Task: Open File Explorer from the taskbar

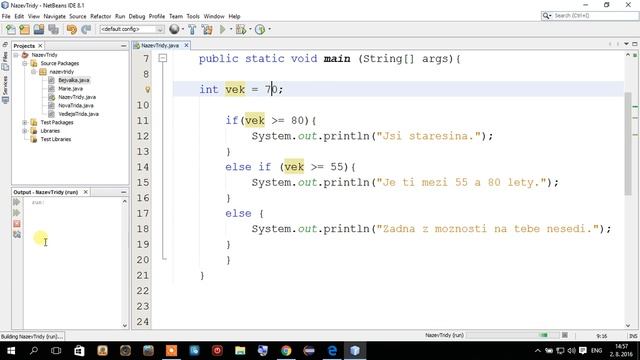Action: pos(240,351)
